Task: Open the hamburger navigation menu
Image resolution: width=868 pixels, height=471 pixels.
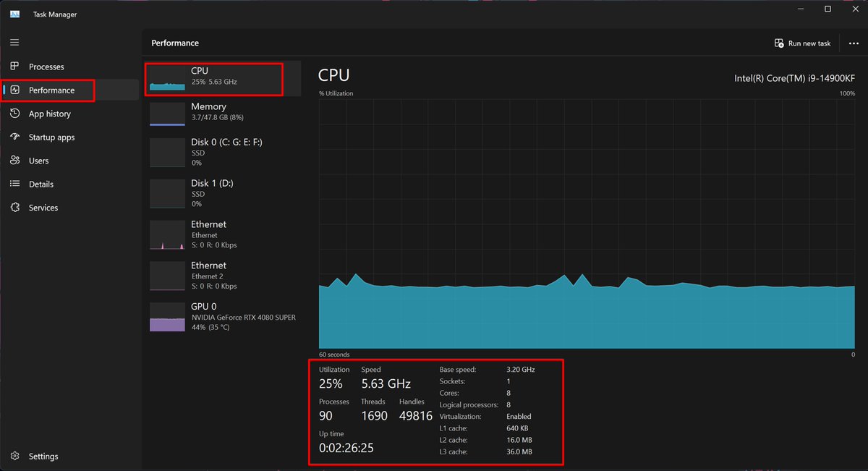Action: [14, 43]
